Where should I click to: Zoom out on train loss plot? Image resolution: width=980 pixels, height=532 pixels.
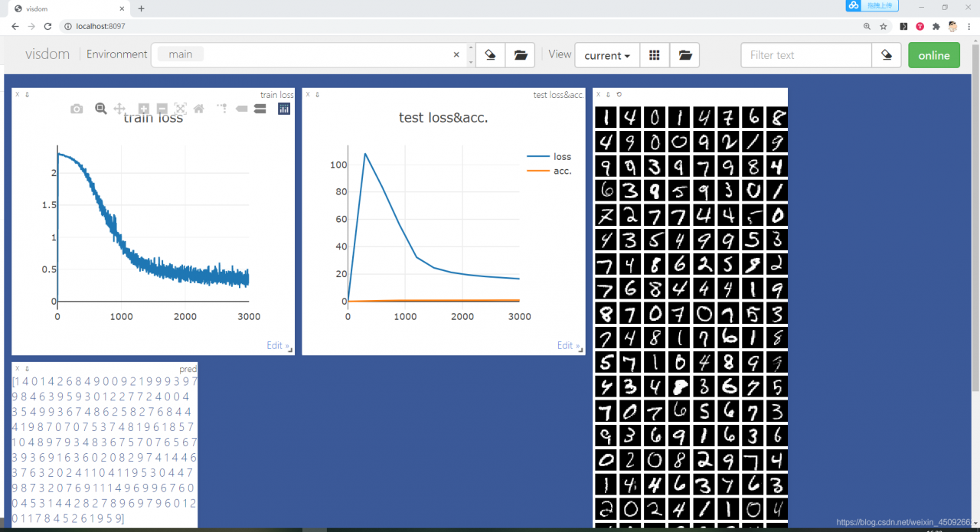click(x=162, y=109)
